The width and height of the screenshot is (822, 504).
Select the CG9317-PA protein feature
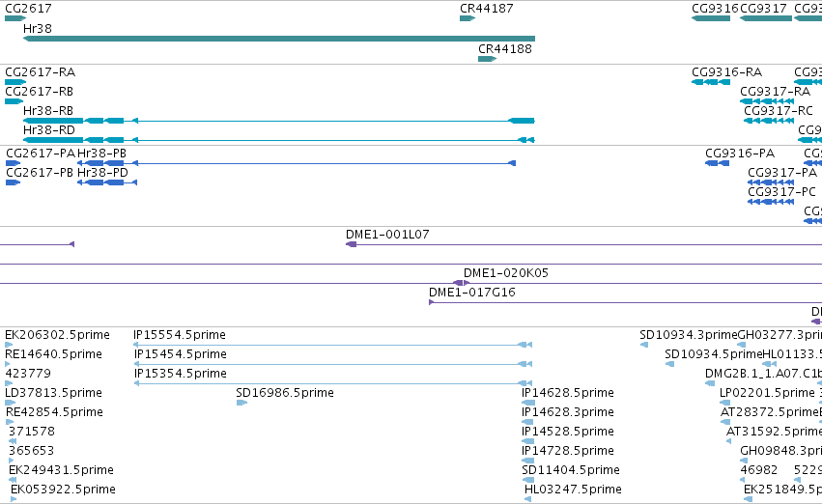point(771,182)
